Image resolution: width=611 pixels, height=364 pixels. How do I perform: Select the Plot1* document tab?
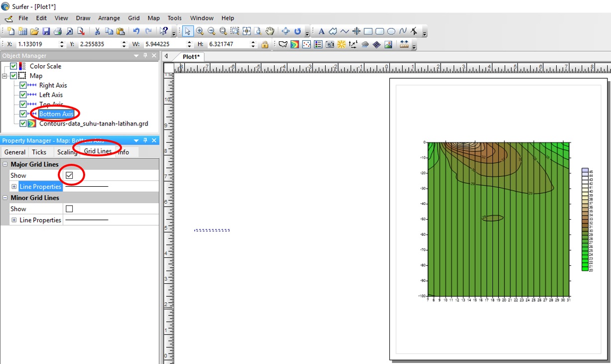[x=191, y=57]
